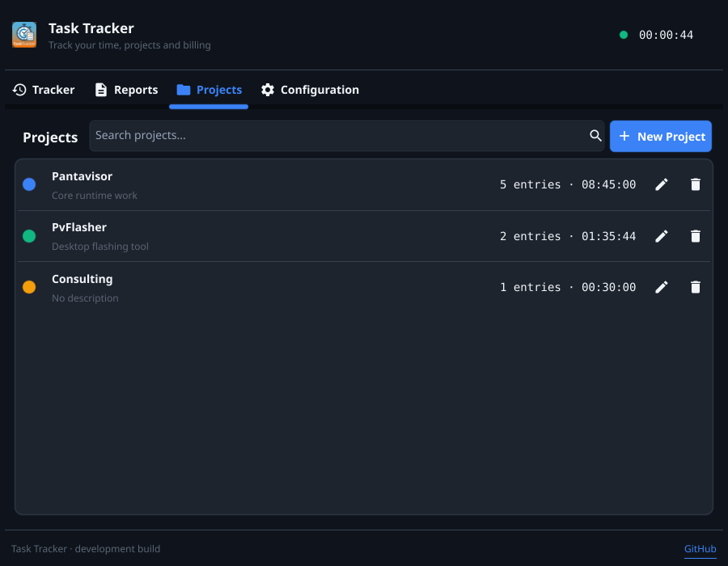728x566 pixels.
Task: Focus the Search projects input field
Action: click(346, 136)
